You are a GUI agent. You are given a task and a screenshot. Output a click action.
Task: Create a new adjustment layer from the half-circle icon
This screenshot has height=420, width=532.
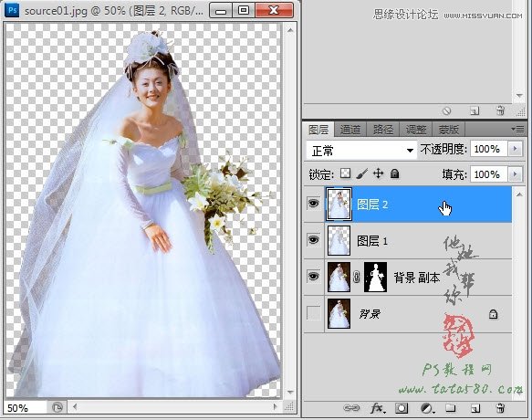[427, 408]
